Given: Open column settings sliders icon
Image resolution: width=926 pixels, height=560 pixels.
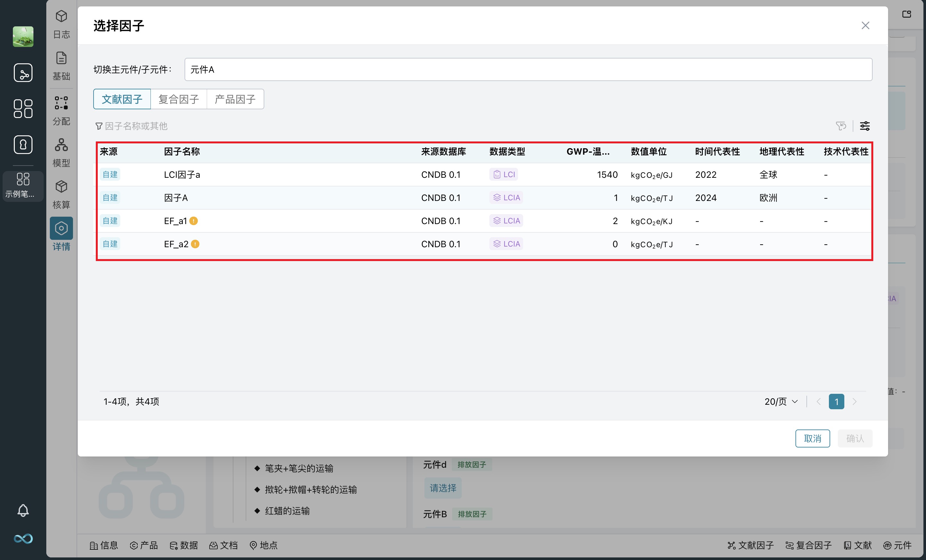Looking at the screenshot, I should 865,126.
